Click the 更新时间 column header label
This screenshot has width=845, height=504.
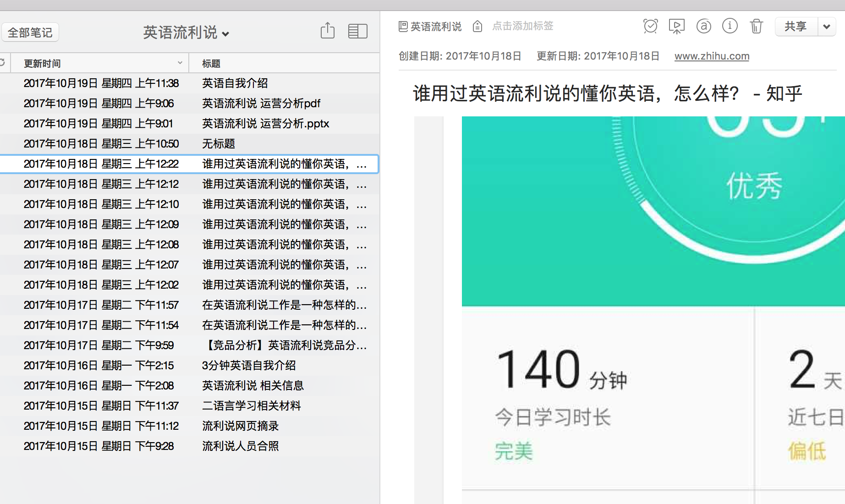(x=42, y=63)
